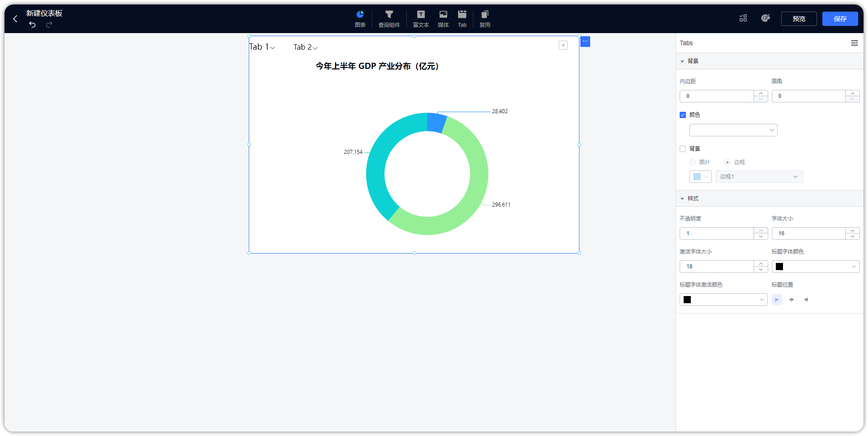The height and width of the screenshot is (436, 868).
Task: Toggle the 颜色 checkbox
Action: pos(683,115)
